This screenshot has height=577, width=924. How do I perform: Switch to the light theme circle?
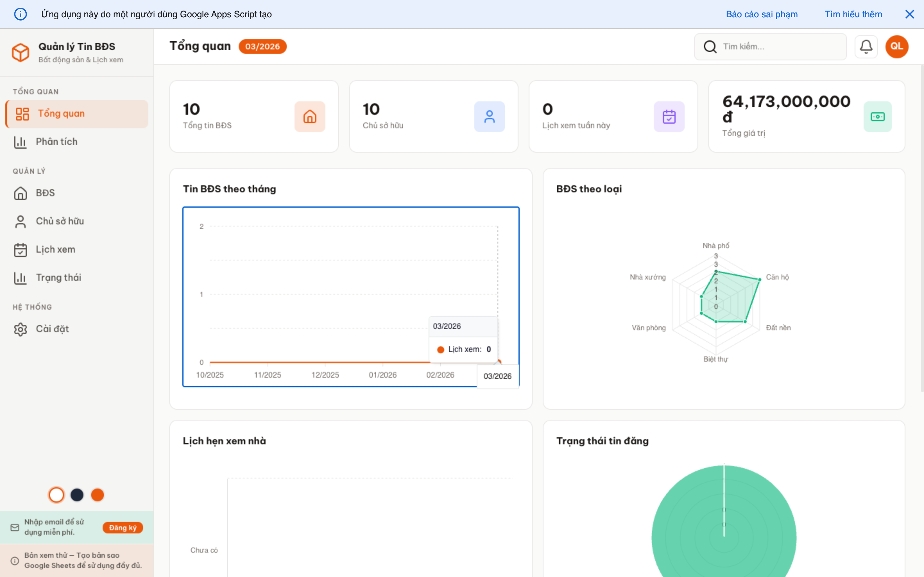[x=56, y=495]
